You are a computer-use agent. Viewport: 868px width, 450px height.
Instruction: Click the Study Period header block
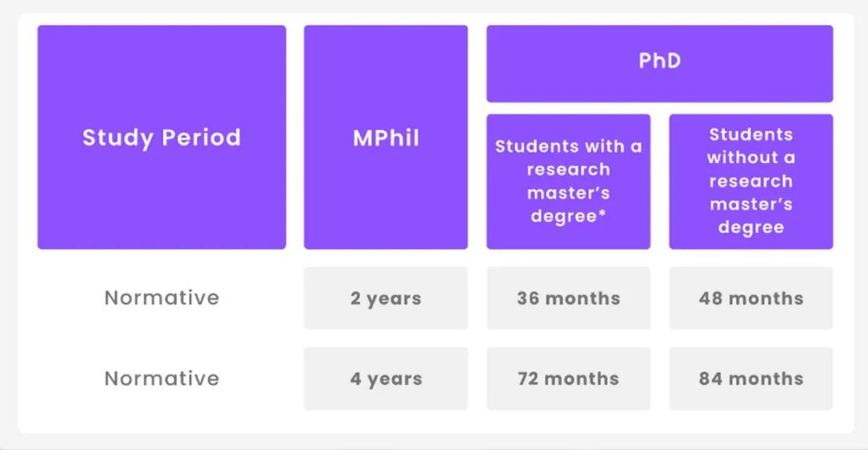click(x=162, y=137)
